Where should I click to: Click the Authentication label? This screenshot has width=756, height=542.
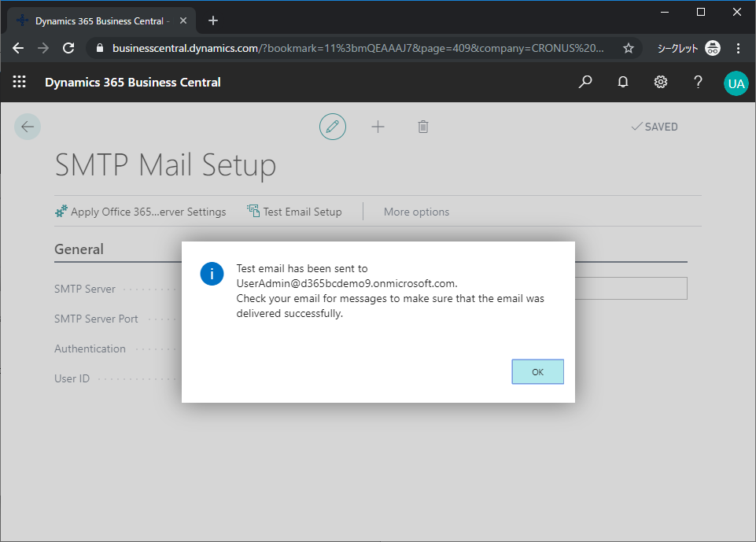(x=90, y=348)
